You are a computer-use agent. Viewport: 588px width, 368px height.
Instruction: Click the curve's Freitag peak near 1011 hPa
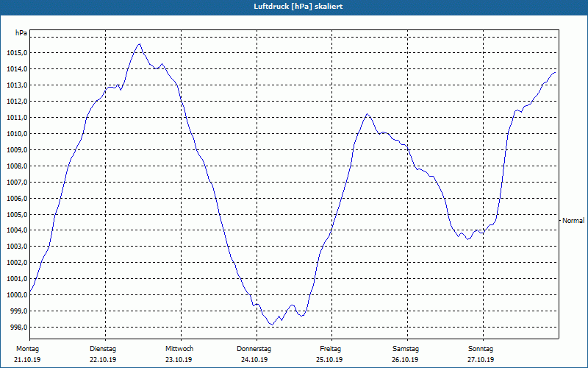tap(367, 114)
